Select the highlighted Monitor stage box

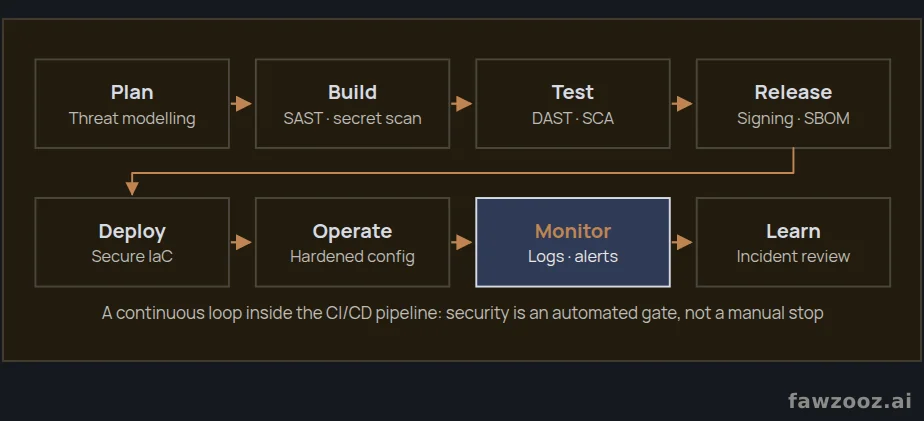point(573,242)
